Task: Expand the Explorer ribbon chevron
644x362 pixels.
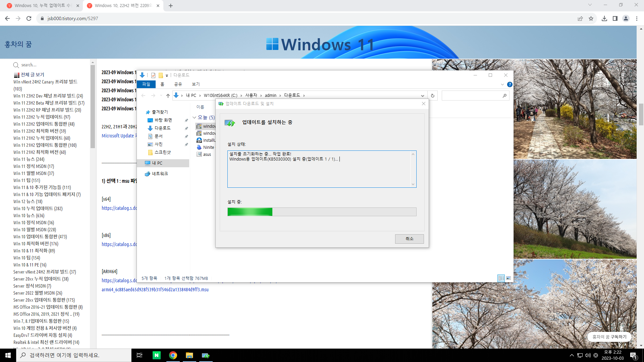Action: [x=502, y=84]
